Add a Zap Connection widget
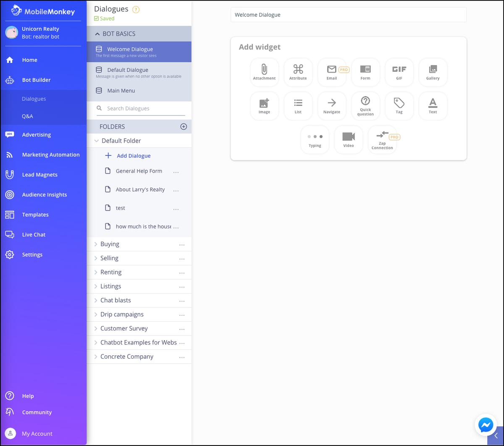This screenshot has height=446, width=504. coord(382,139)
